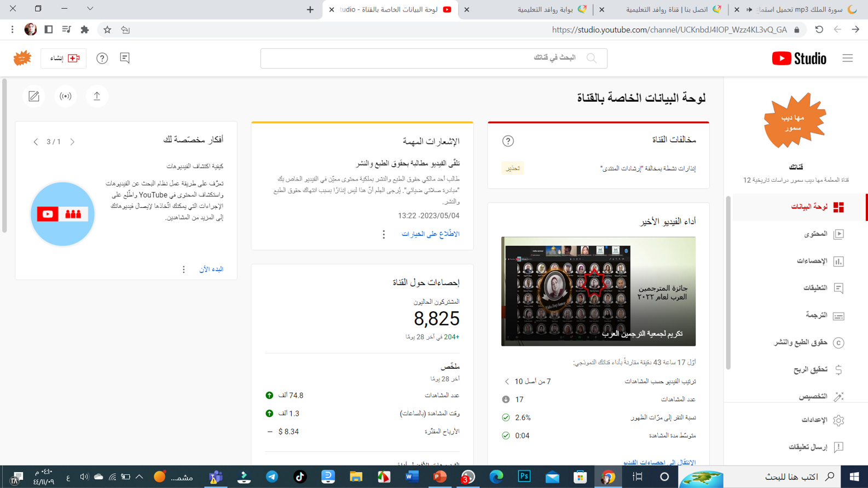Open the إنشاء create button
This screenshot has width=868, height=488.
[x=64, y=58]
